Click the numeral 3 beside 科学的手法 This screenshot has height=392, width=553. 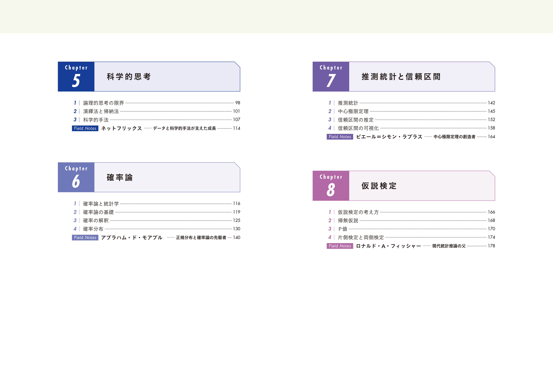[76, 119]
